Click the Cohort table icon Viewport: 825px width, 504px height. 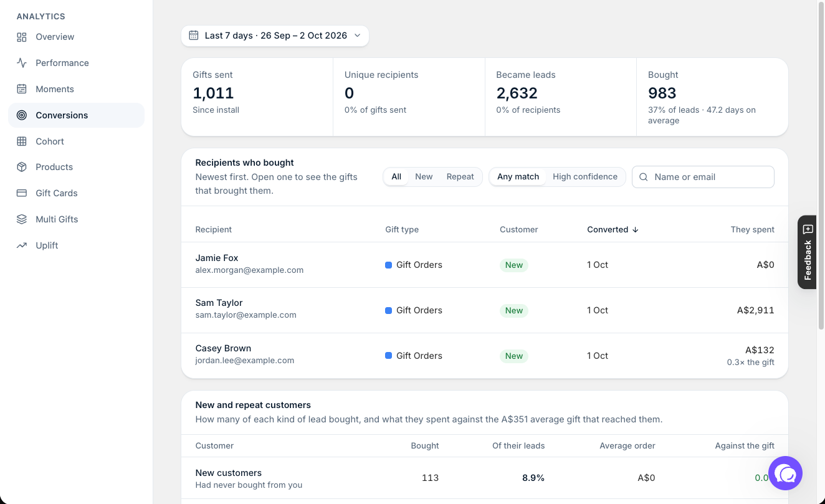22,141
